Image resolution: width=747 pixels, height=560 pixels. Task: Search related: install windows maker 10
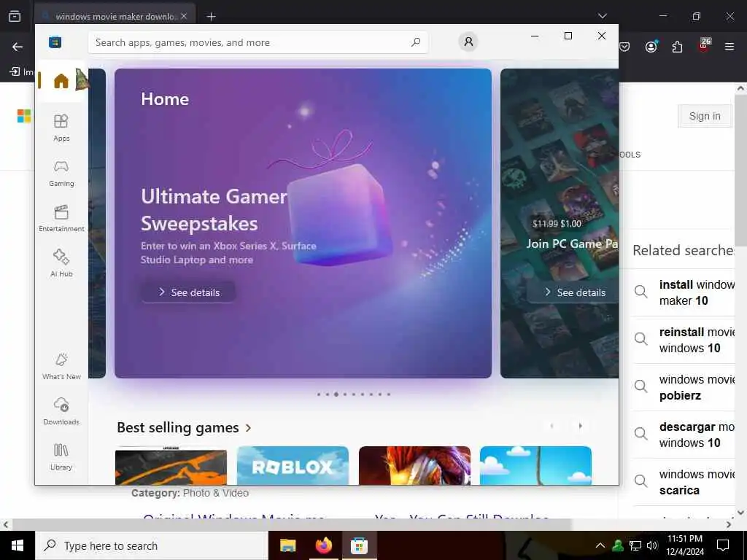click(x=683, y=292)
